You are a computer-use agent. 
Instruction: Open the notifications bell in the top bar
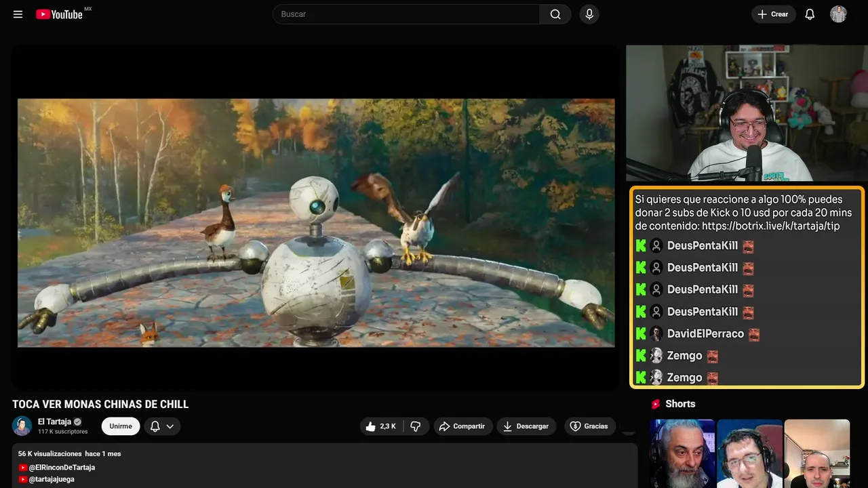click(x=810, y=14)
